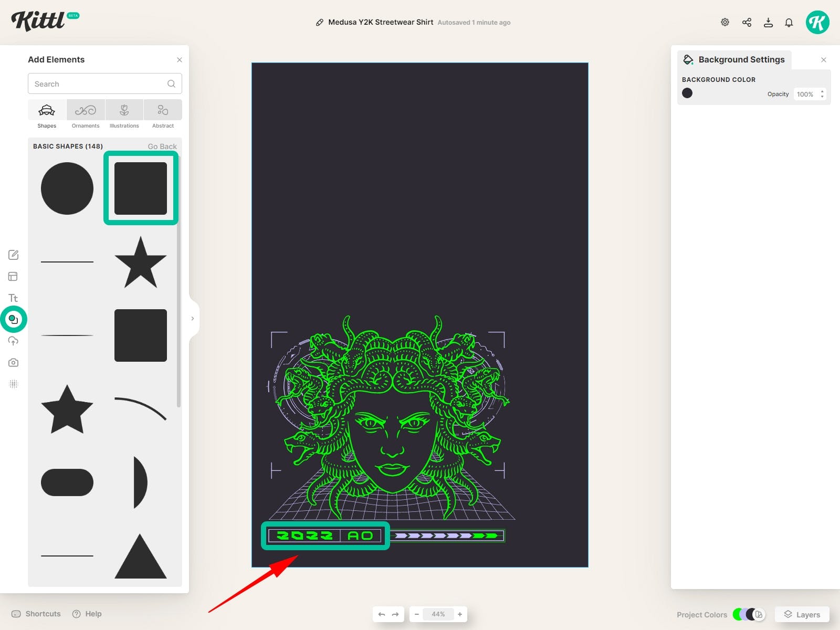Add the tapered line shape
This screenshot has height=630, width=840.
point(67,335)
